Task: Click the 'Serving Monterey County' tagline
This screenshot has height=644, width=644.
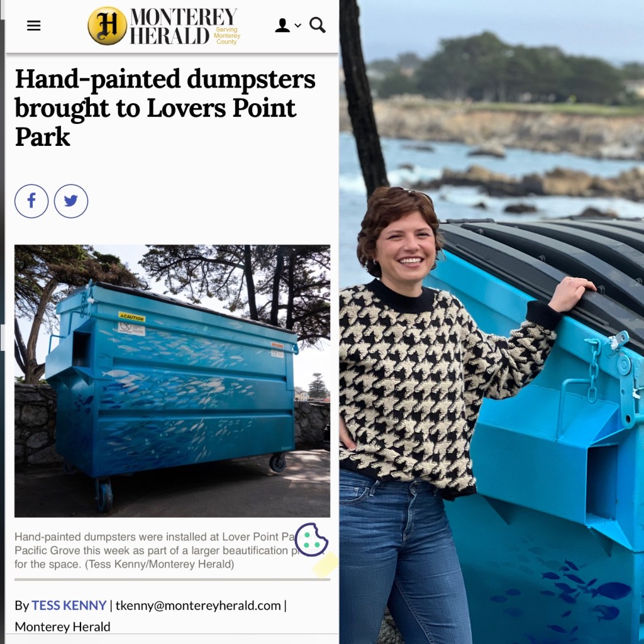Action: click(x=226, y=35)
